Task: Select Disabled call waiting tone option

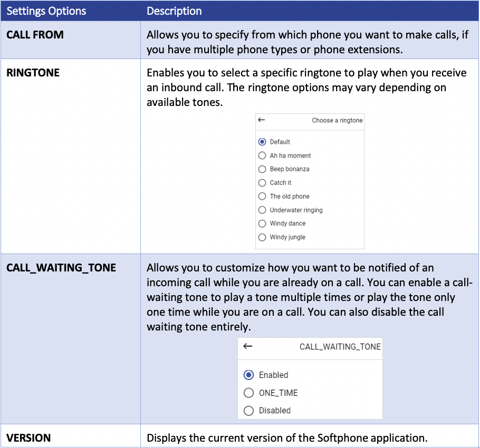Action: [x=249, y=410]
